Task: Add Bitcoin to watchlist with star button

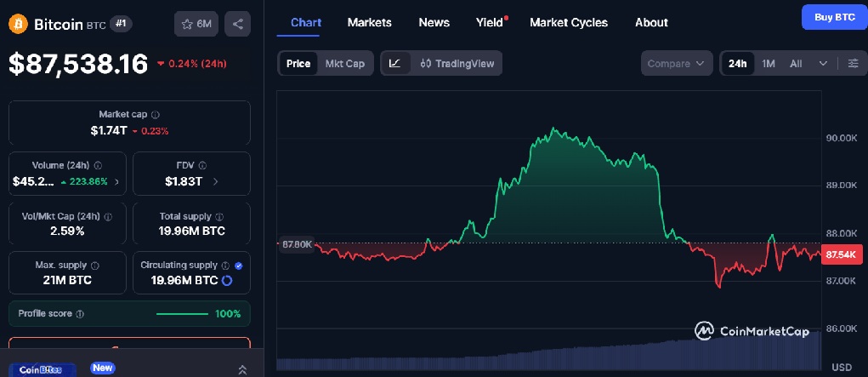Action: tap(196, 24)
